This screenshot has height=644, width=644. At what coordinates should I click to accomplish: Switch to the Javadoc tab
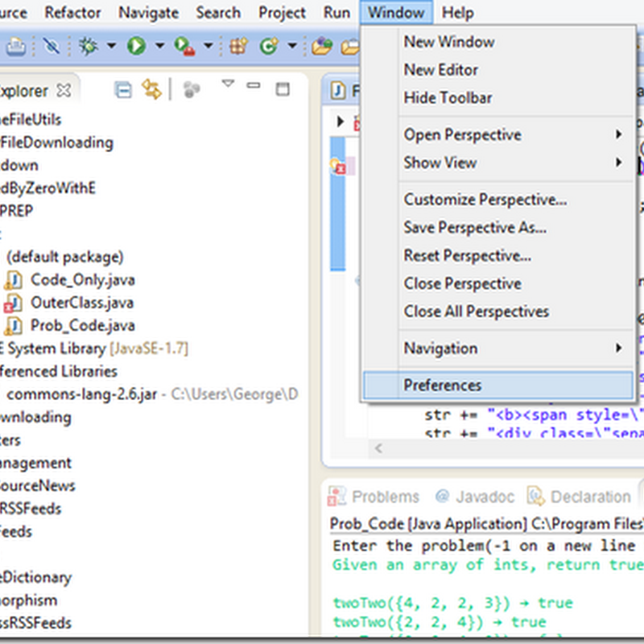pyautogui.click(x=475, y=497)
